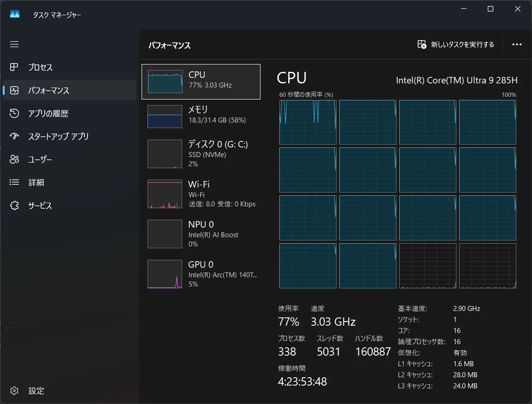Select the GPU 0 entry
Viewport: 532px width, 404px height.
201,274
